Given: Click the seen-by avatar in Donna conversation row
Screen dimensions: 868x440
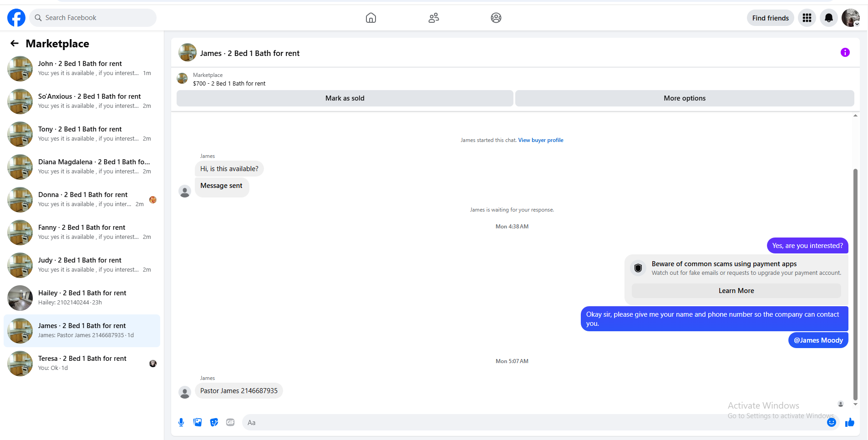Looking at the screenshot, I should tap(153, 200).
